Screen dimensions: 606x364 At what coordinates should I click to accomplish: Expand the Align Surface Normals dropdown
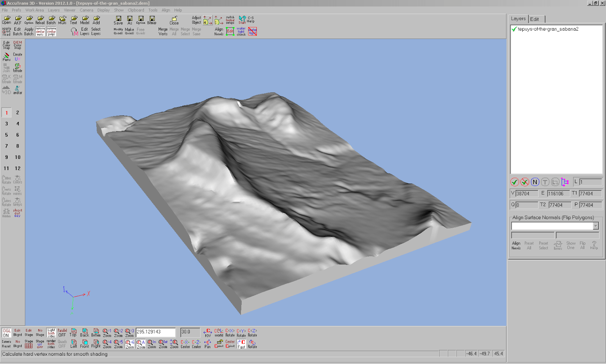(x=595, y=226)
